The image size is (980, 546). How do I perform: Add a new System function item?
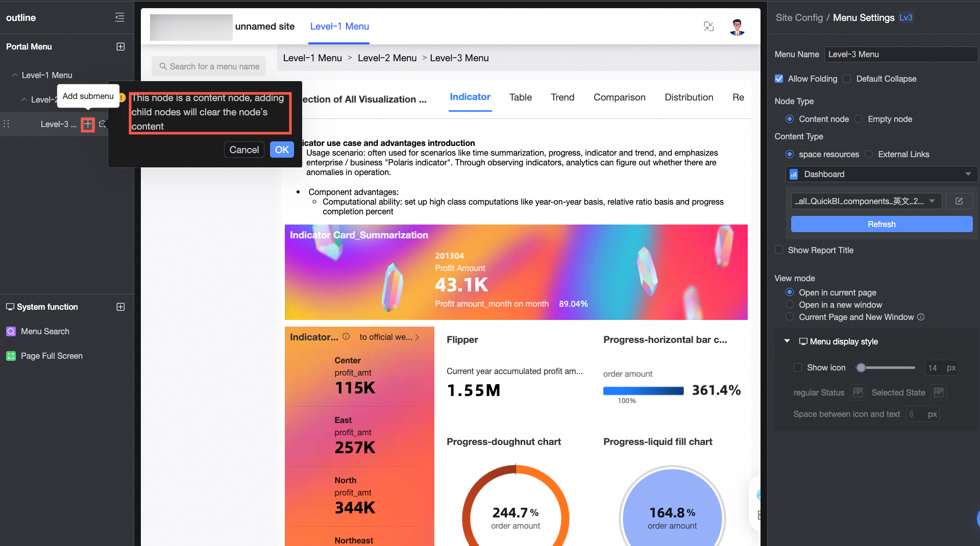click(x=120, y=307)
